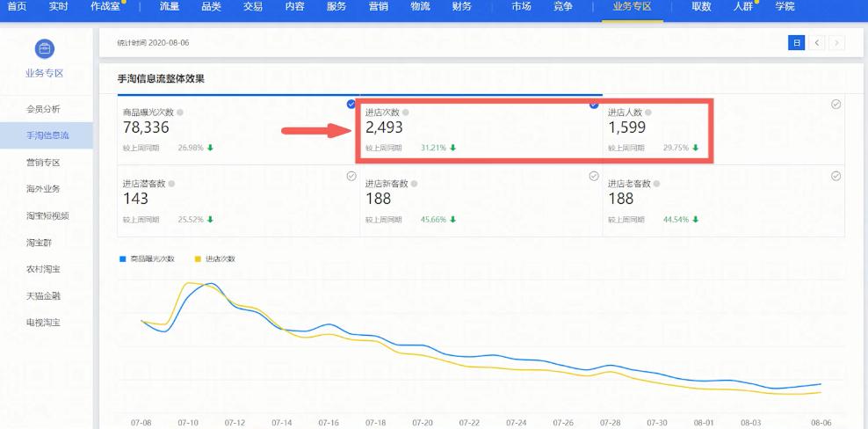The width and height of the screenshot is (868, 429).
Task: Go to the previous date with left chevron
Action: [816, 43]
